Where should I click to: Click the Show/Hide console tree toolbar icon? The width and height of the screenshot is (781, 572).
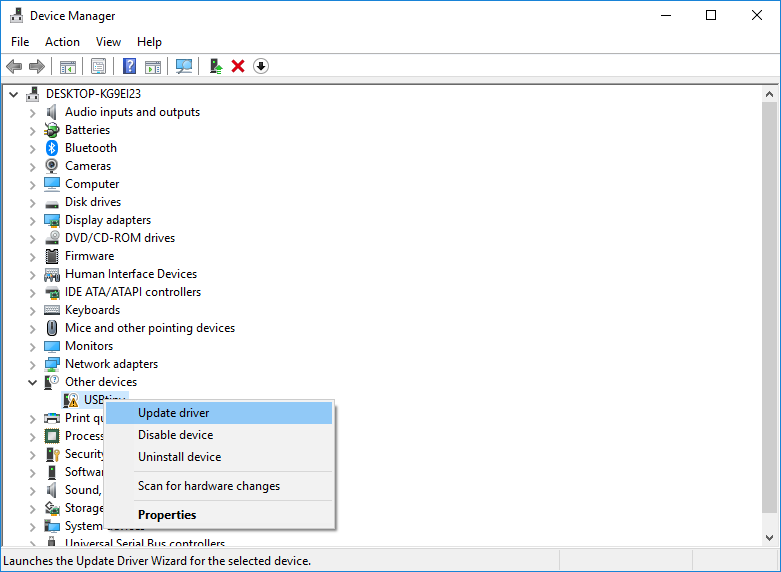click(68, 66)
